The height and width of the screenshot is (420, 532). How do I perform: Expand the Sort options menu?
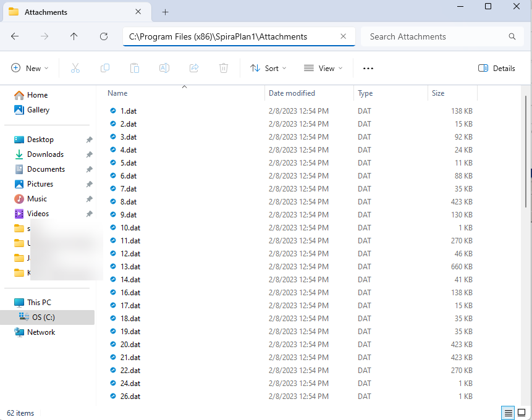point(268,69)
